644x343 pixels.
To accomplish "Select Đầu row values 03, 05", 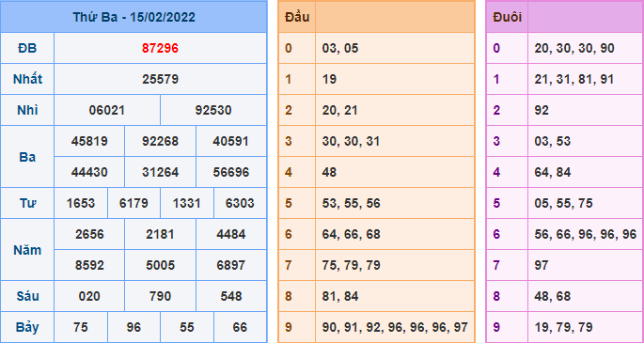I will [340, 49].
